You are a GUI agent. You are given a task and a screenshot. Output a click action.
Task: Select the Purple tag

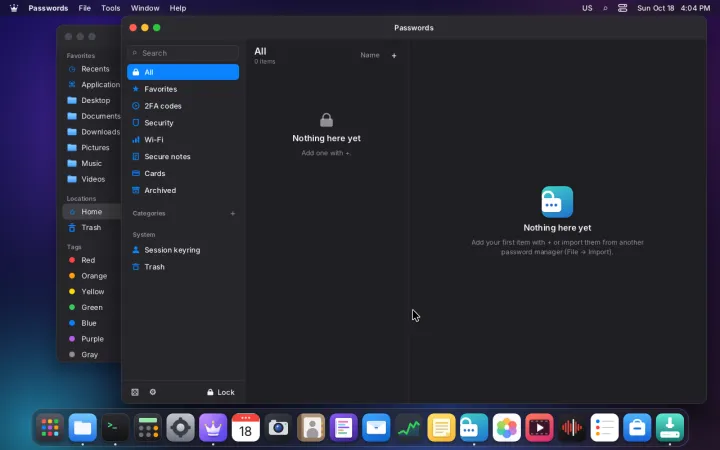[x=91, y=339]
